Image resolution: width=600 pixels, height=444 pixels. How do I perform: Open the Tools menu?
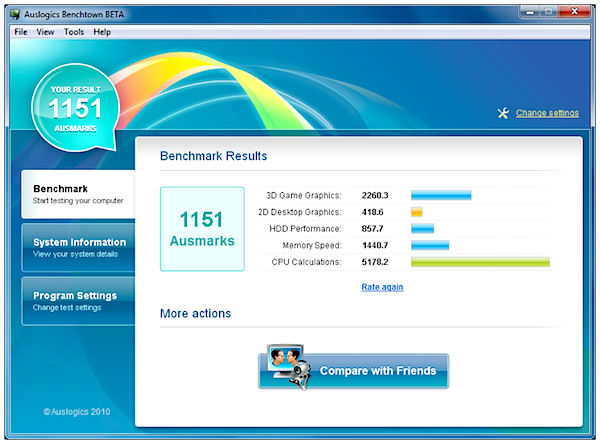tap(74, 32)
